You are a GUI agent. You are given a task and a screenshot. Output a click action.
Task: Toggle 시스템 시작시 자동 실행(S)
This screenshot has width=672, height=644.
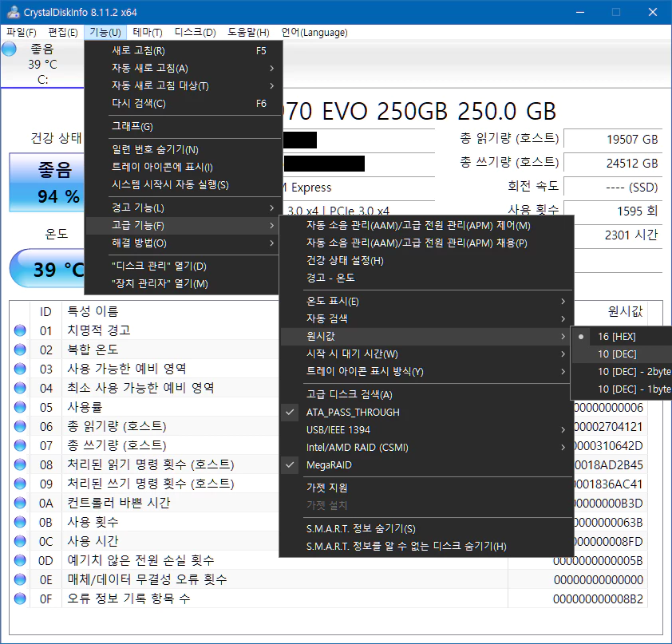coord(183,184)
